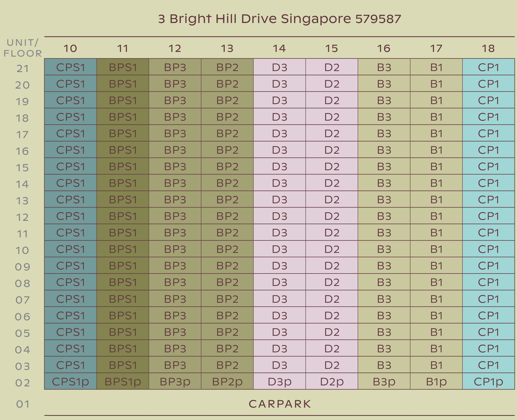
Task: Select the BP3 cell on floor 19
Action: click(x=175, y=100)
